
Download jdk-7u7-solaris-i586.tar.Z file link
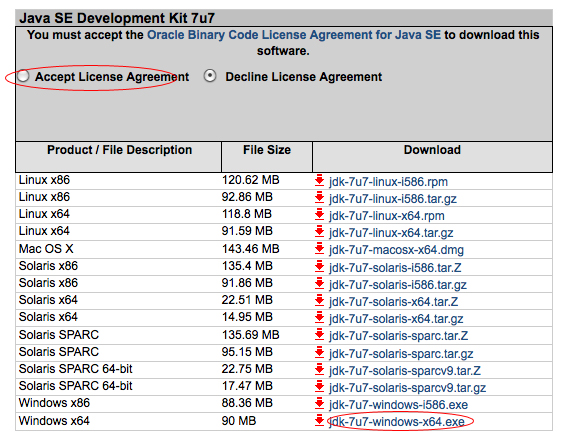click(395, 268)
